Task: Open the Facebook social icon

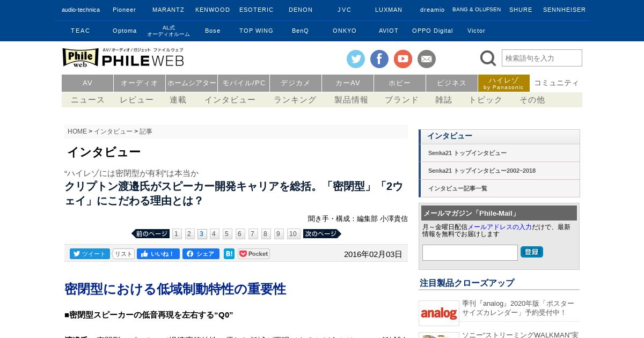Action: point(379,59)
